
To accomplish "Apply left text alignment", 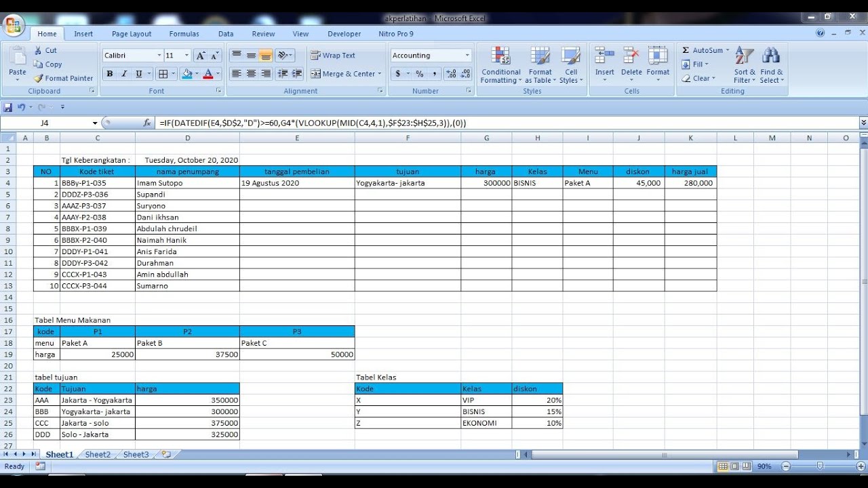I will pyautogui.click(x=237, y=74).
